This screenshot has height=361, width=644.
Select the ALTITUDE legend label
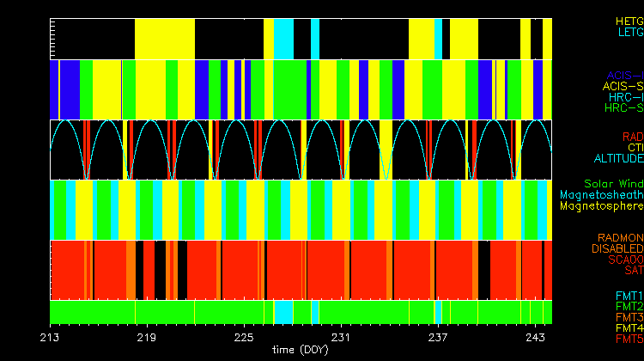pyautogui.click(x=618, y=159)
